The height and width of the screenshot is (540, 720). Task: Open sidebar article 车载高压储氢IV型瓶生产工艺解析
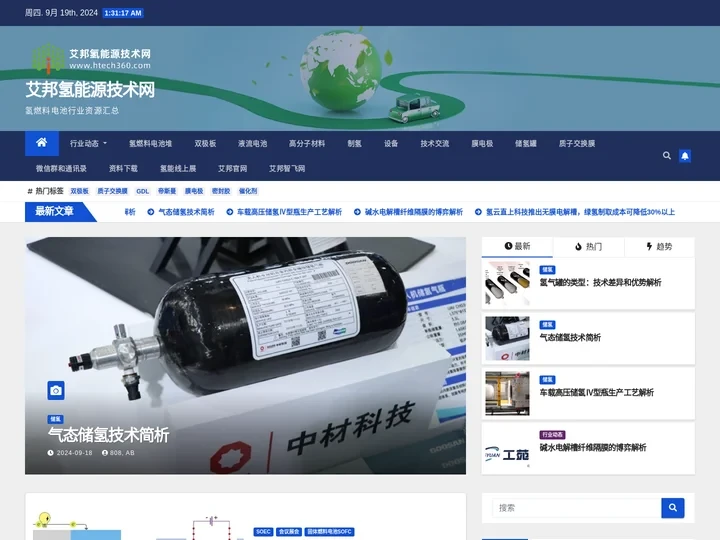point(597,393)
